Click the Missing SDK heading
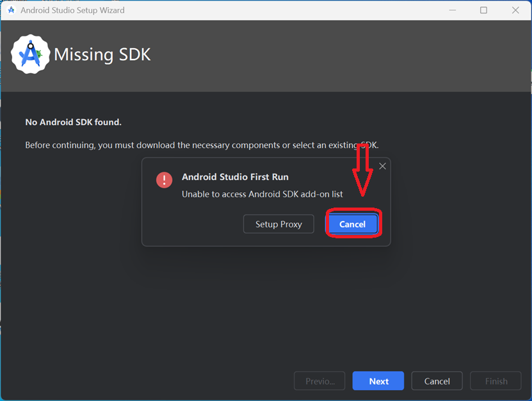 (x=102, y=54)
